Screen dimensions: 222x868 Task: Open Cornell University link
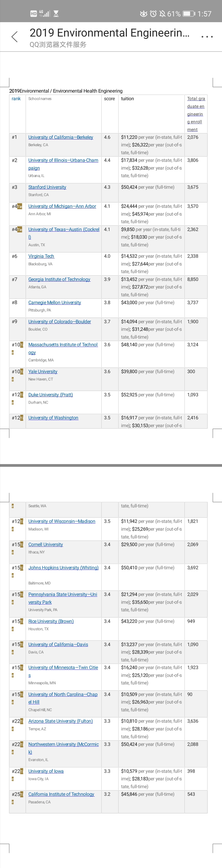(x=46, y=545)
